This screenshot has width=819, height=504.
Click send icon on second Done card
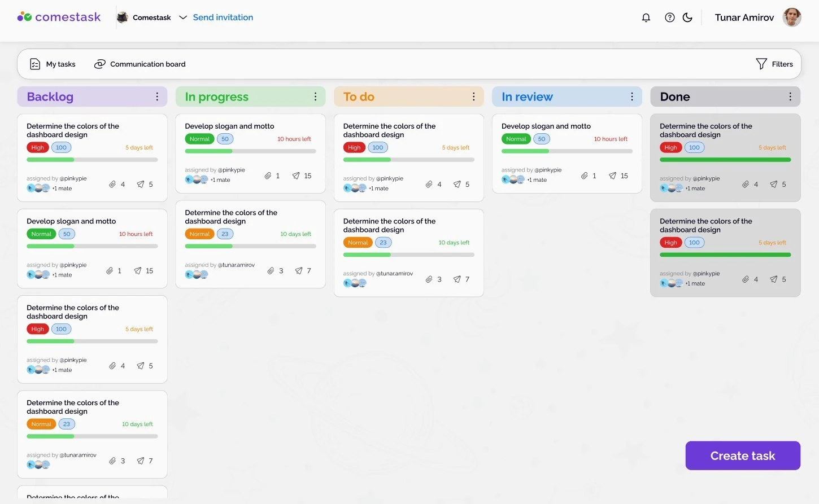pyautogui.click(x=774, y=279)
